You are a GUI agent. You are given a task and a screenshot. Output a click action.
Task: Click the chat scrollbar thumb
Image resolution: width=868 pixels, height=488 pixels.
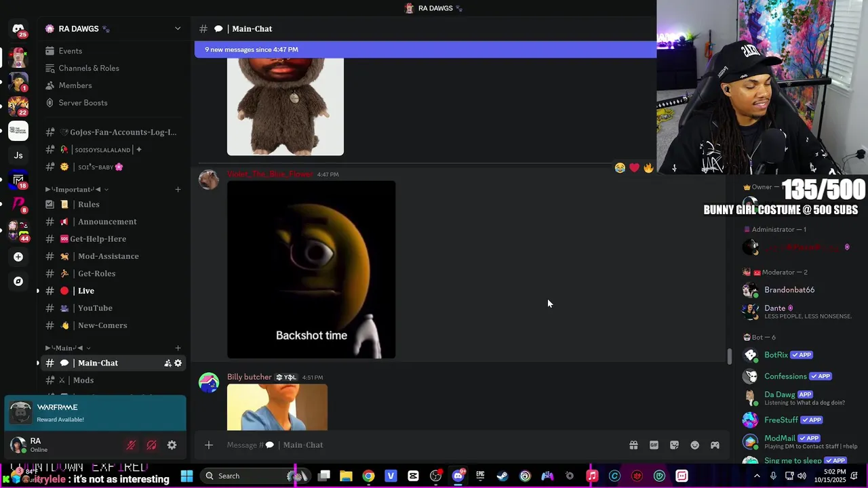click(730, 357)
